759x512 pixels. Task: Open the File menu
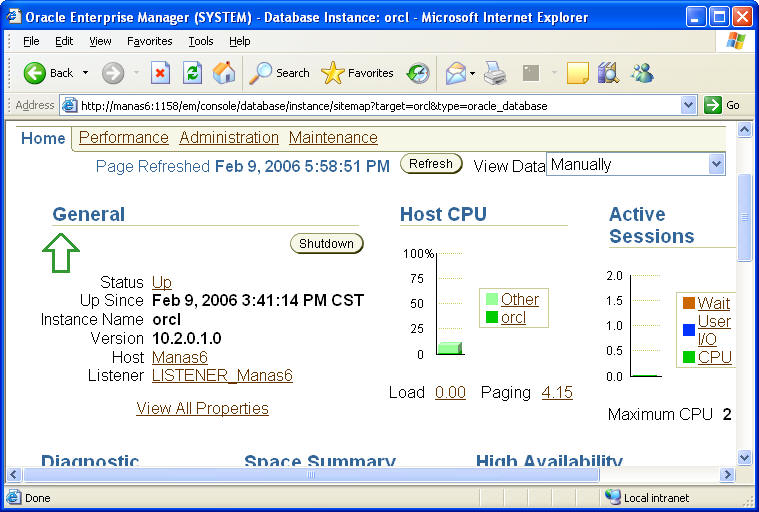[x=31, y=41]
